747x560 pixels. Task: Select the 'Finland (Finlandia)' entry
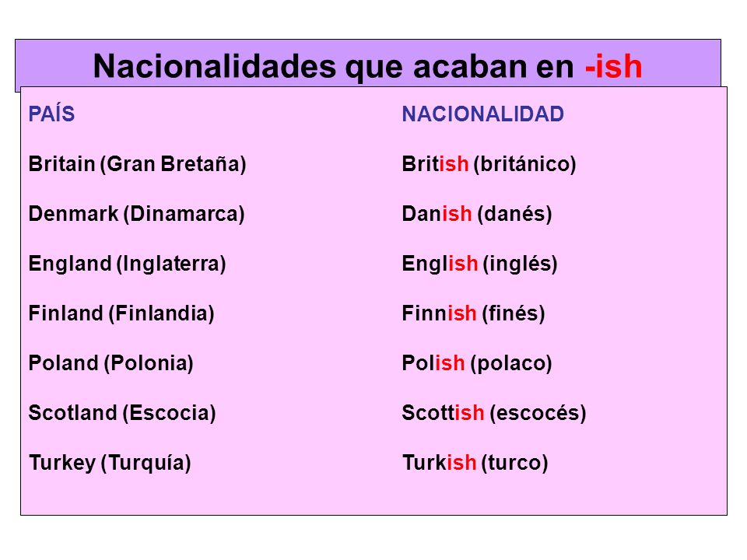pos(121,313)
